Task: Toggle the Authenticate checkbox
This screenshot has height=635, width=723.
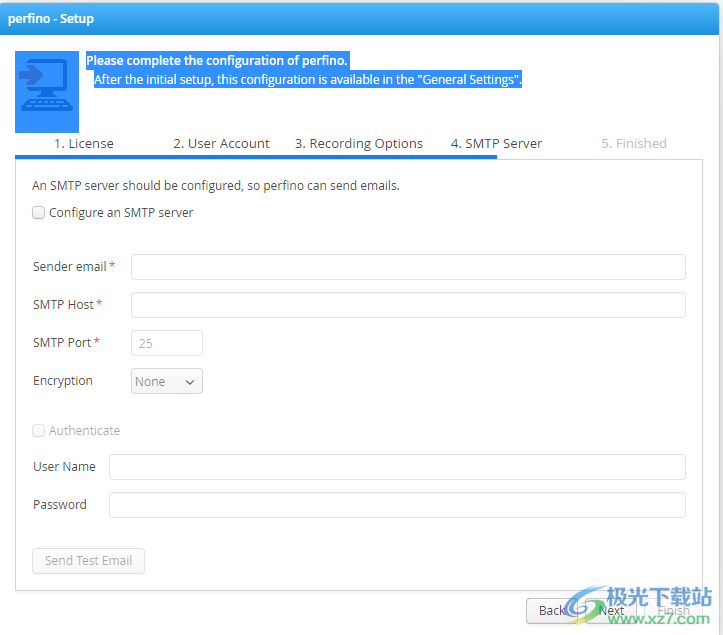Action: click(38, 431)
